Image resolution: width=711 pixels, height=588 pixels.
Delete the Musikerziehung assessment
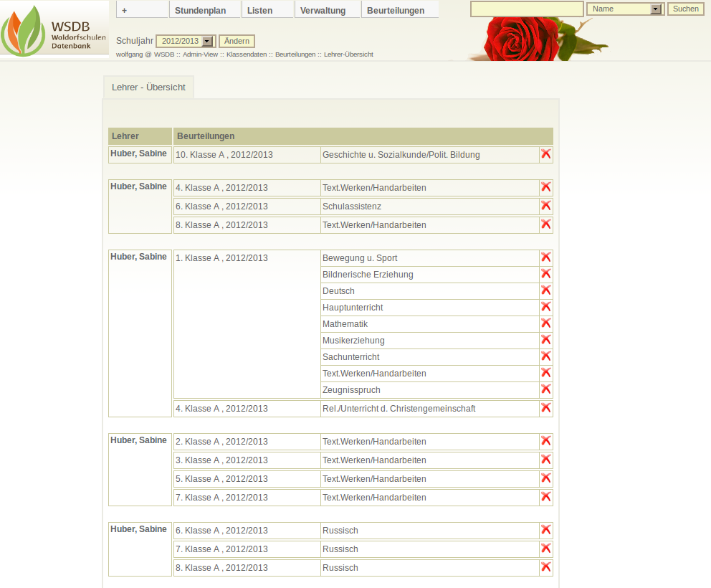click(546, 340)
